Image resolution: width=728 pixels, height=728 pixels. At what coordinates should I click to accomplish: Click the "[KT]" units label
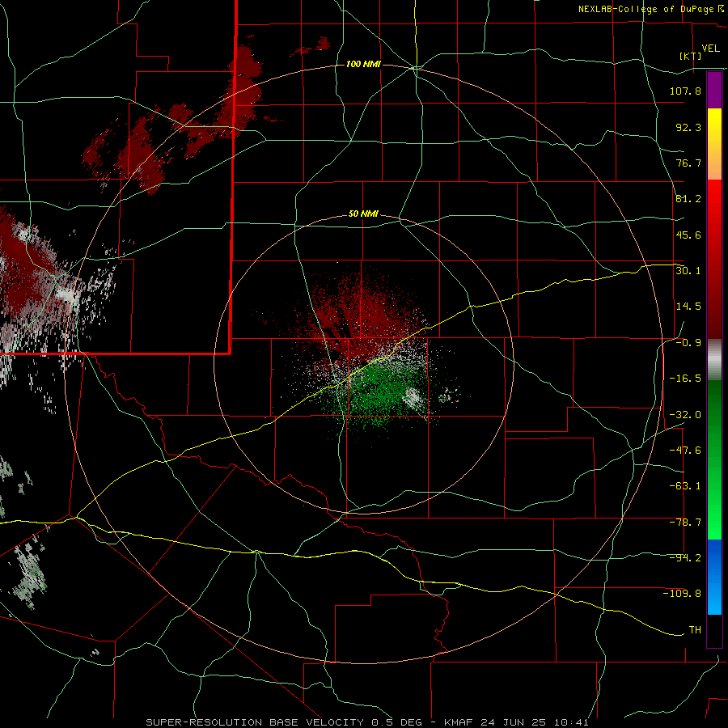click(690, 56)
